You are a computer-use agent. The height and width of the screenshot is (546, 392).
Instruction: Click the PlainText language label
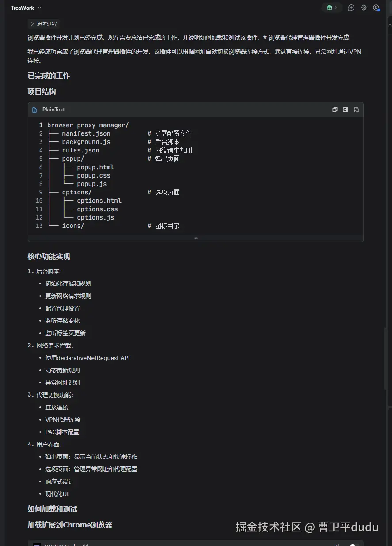coord(53,110)
